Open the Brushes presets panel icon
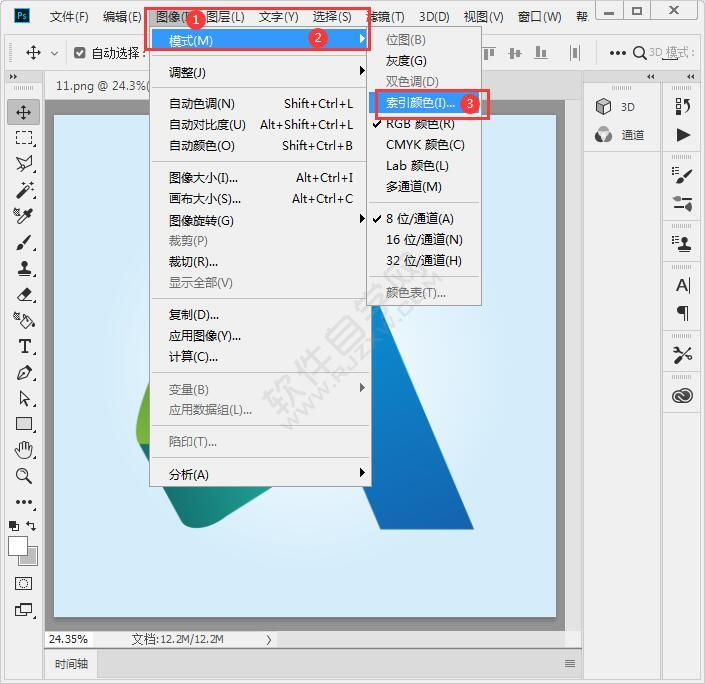The width and height of the screenshot is (705, 684). point(682,203)
